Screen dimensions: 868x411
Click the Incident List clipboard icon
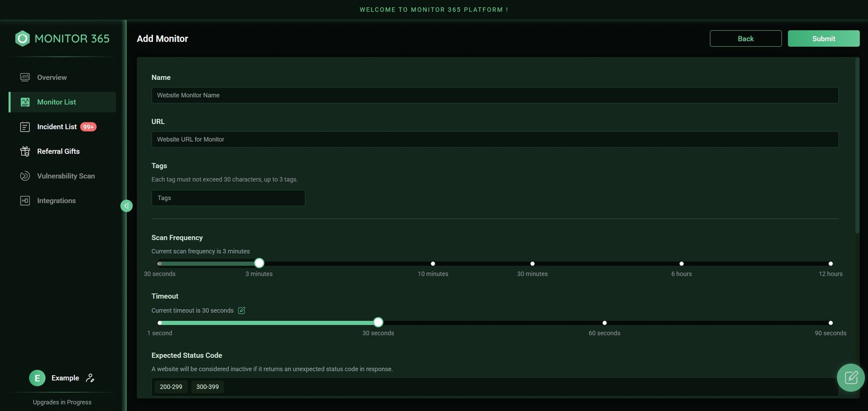25,127
